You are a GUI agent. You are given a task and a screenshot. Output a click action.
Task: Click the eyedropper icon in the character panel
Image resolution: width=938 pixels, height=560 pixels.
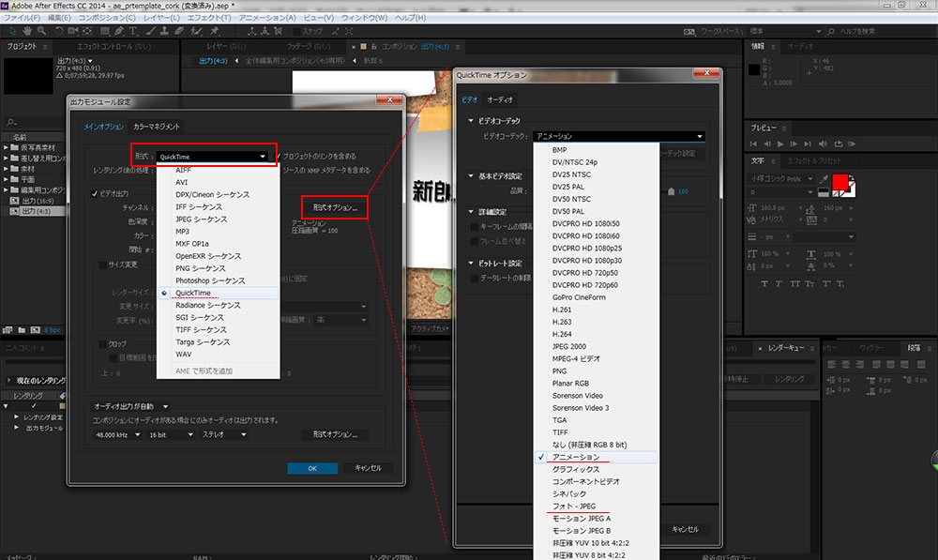(823, 180)
